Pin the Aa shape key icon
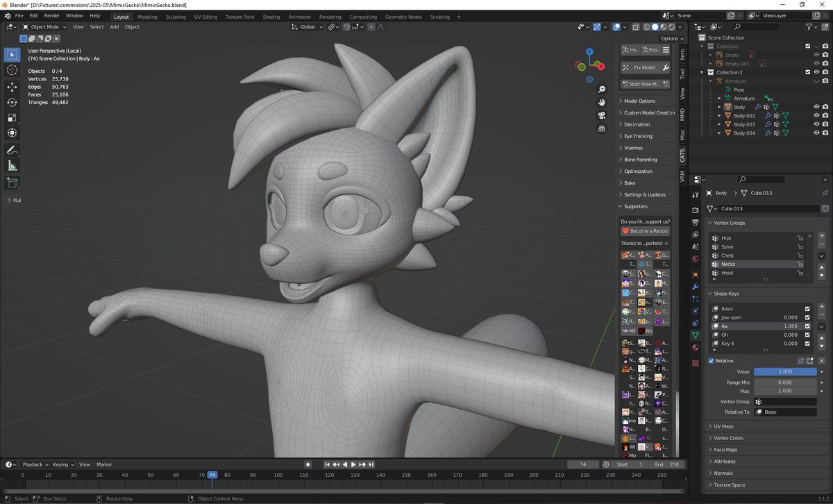 (800, 361)
